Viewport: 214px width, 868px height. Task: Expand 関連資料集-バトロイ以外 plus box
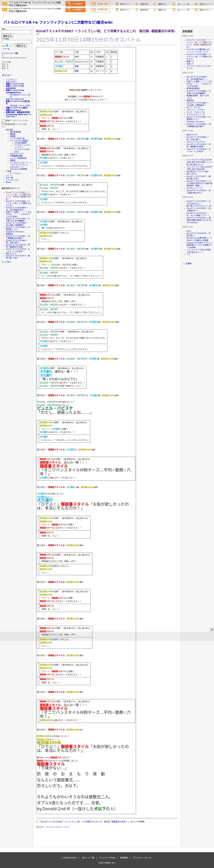pyautogui.click(x=3, y=125)
